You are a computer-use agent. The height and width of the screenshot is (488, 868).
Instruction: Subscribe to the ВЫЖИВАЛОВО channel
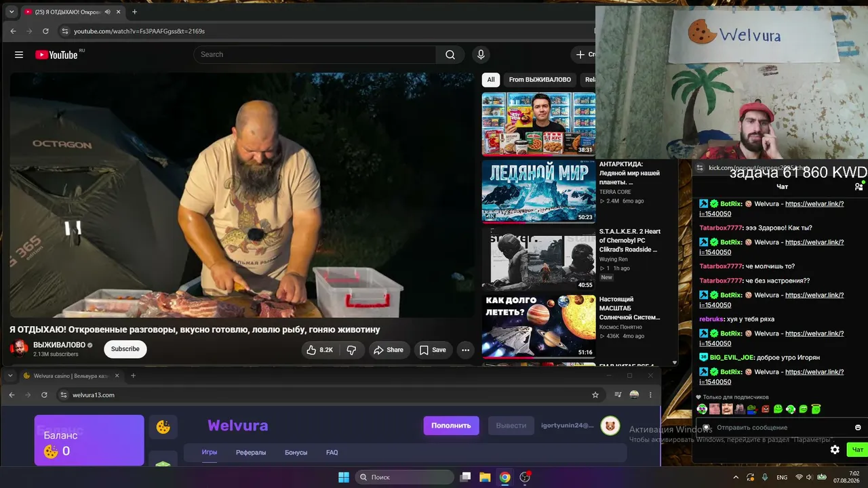click(125, 349)
